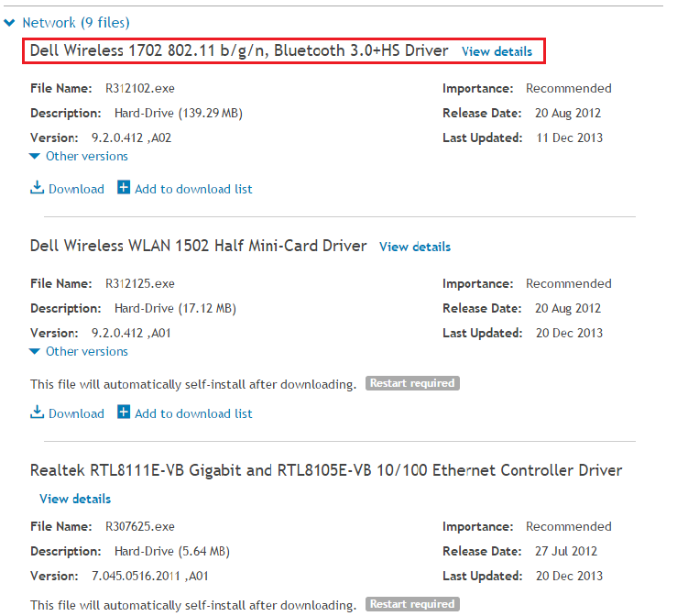Image resolution: width=688 pixels, height=616 pixels.
Task: Select file name R307625.exe
Action: pyautogui.click(x=140, y=526)
